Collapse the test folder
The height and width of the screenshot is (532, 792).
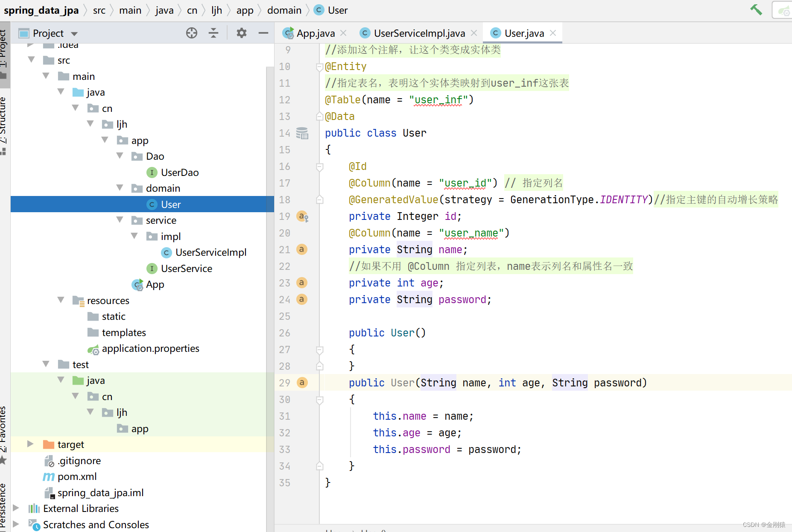coord(46,364)
